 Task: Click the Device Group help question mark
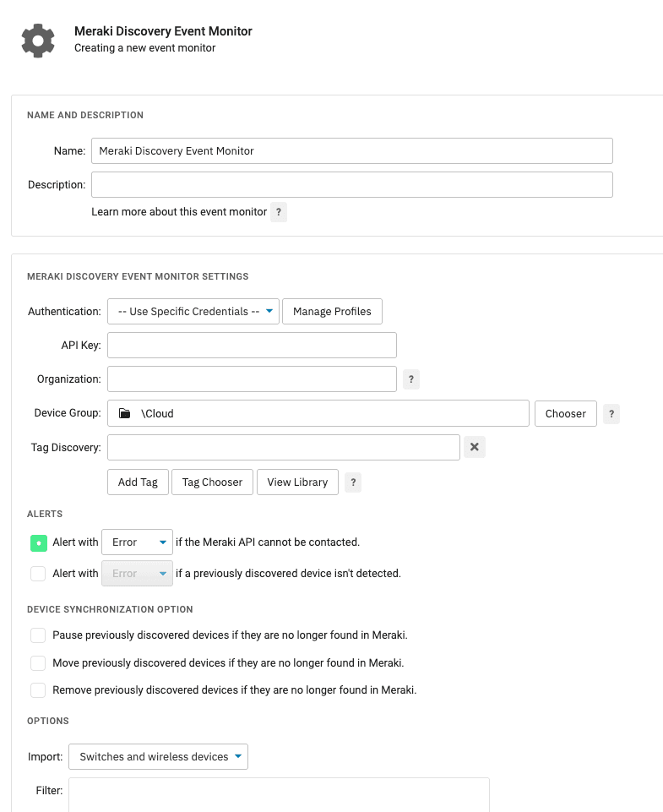click(x=611, y=413)
